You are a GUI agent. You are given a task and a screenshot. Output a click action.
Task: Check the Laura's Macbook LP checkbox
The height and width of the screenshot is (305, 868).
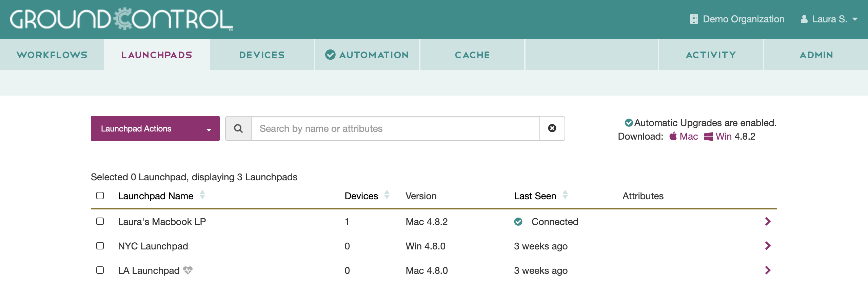(100, 221)
